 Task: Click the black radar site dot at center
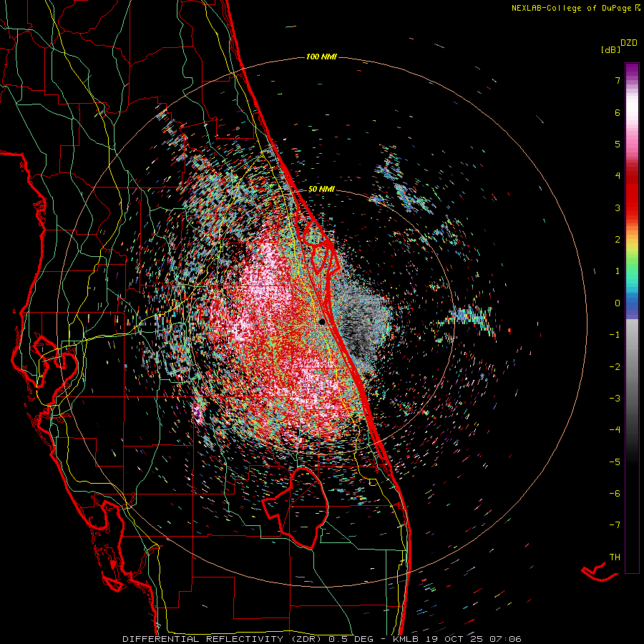[322, 321]
